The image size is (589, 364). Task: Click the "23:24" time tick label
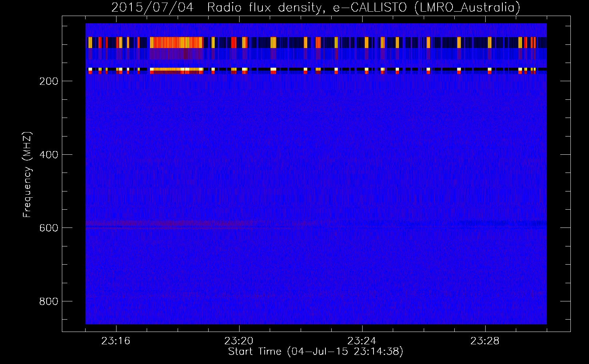coord(362,341)
